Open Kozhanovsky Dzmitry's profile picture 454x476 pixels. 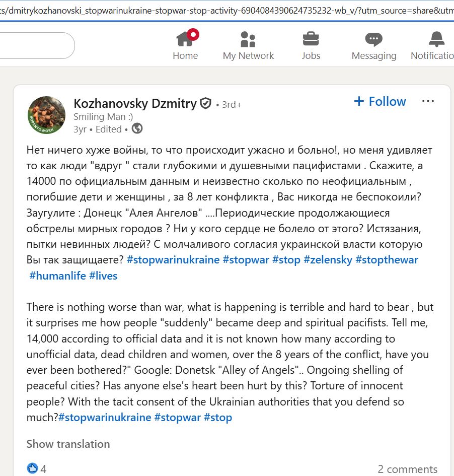coord(46,115)
